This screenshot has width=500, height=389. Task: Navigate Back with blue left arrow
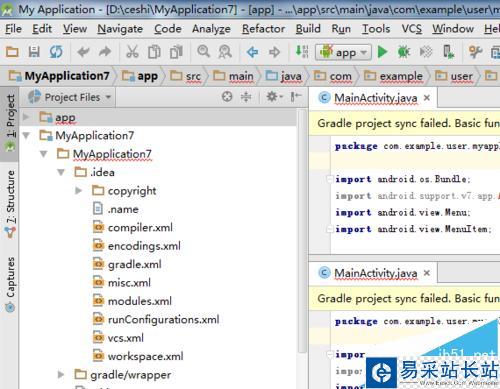(253, 52)
